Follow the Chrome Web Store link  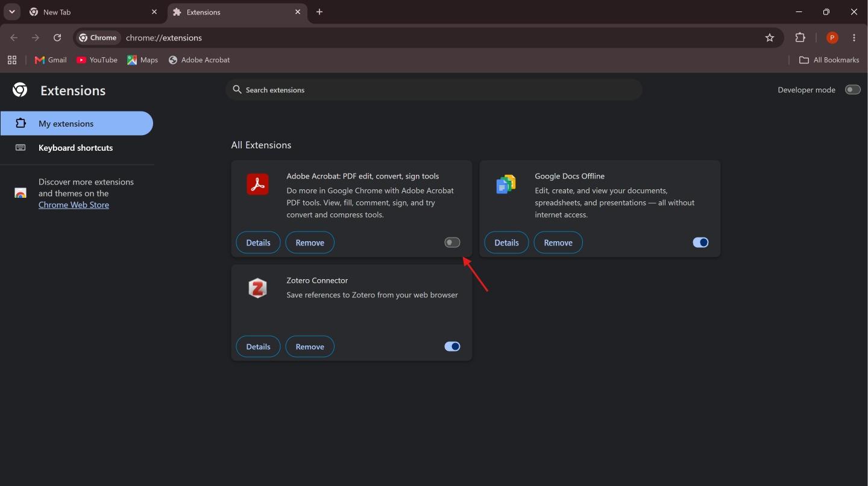pyautogui.click(x=74, y=205)
